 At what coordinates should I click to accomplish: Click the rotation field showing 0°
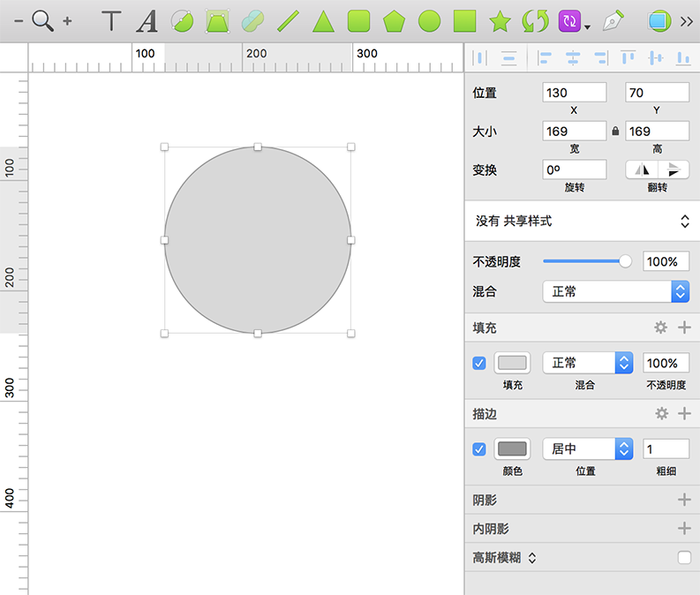[574, 169]
